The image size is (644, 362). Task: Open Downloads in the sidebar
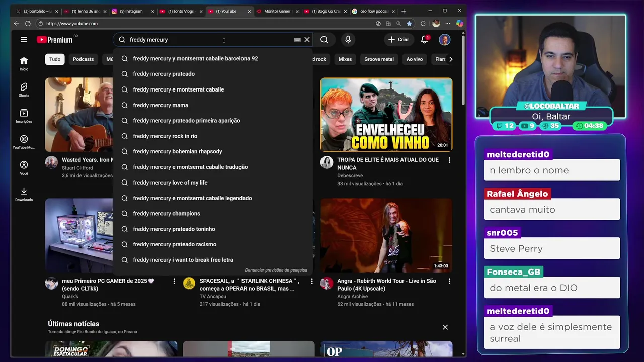[x=24, y=195]
